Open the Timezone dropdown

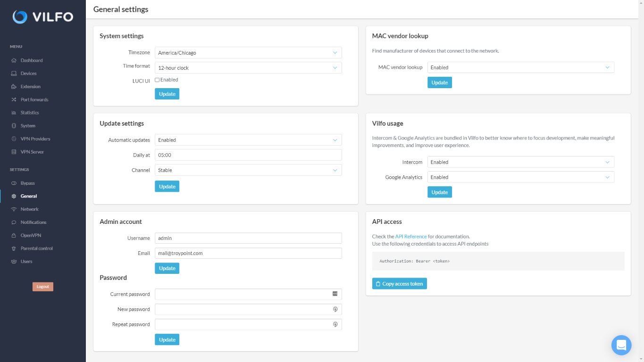click(x=248, y=53)
